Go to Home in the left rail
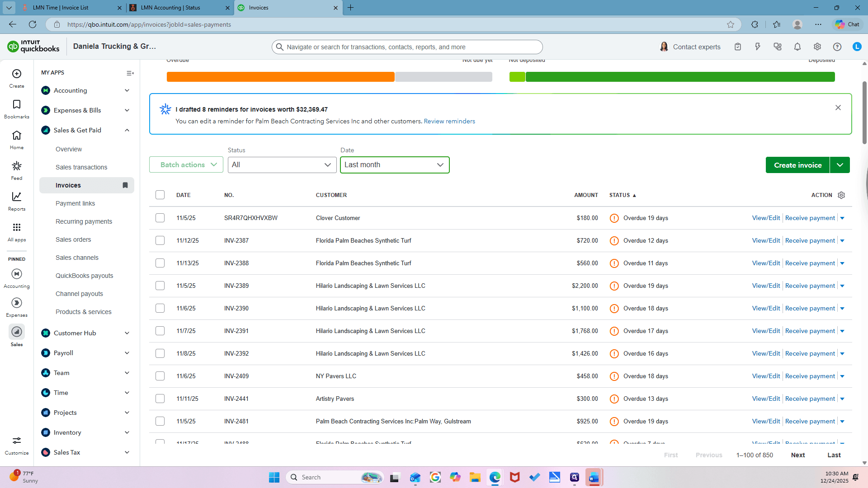 (17, 140)
